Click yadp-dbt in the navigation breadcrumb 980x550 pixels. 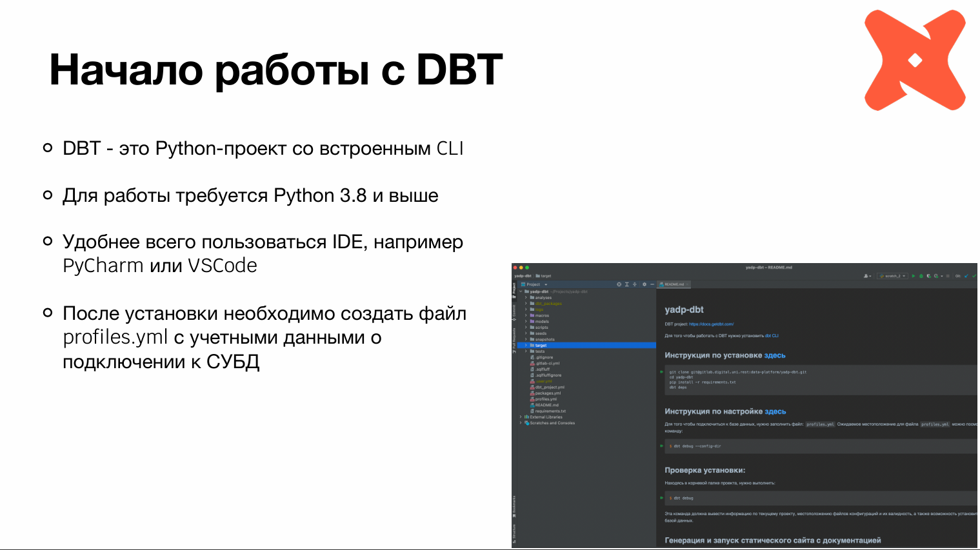click(x=523, y=276)
